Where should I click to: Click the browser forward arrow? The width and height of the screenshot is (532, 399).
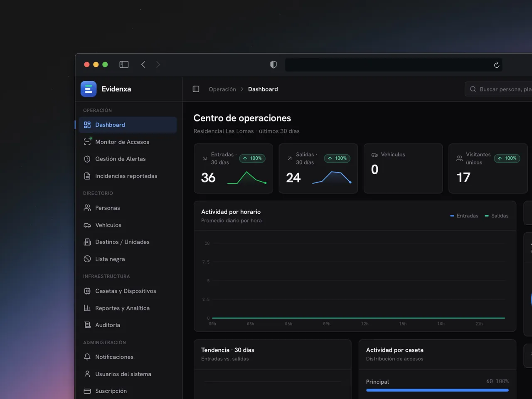[158, 64]
